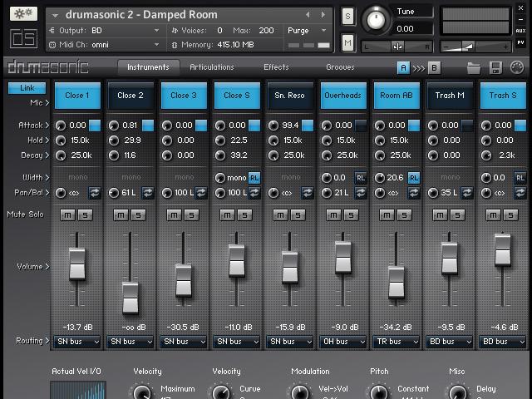The height and width of the screenshot is (399, 532).
Task: Switch to the Articulations tab
Action: 212,67
